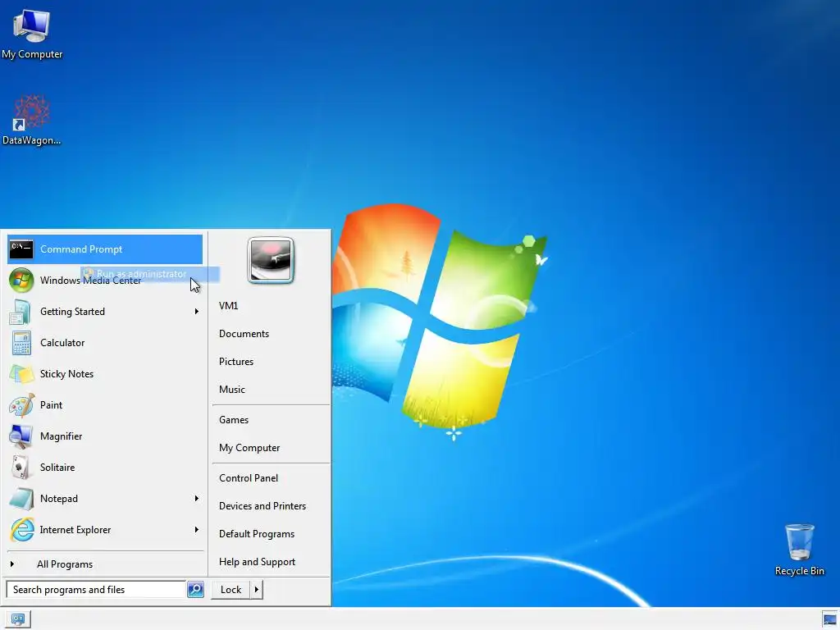Click the Calculator icon
Image resolution: width=840 pixels, height=630 pixels.
pyautogui.click(x=21, y=343)
